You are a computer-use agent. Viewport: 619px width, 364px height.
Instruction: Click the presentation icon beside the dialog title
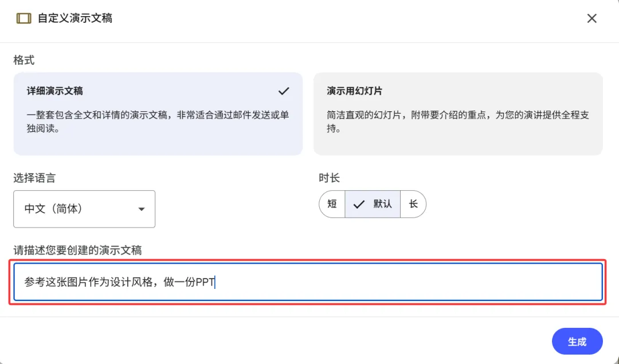click(x=23, y=18)
